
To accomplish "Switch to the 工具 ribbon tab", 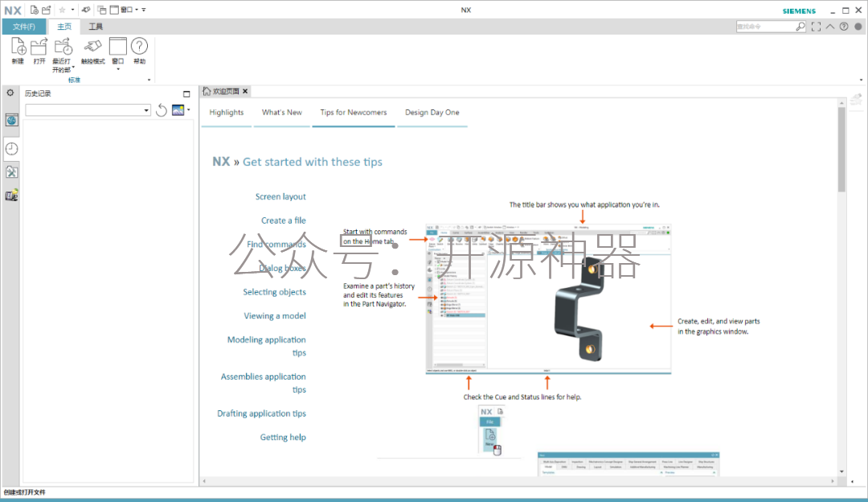I will pyautogui.click(x=96, y=27).
